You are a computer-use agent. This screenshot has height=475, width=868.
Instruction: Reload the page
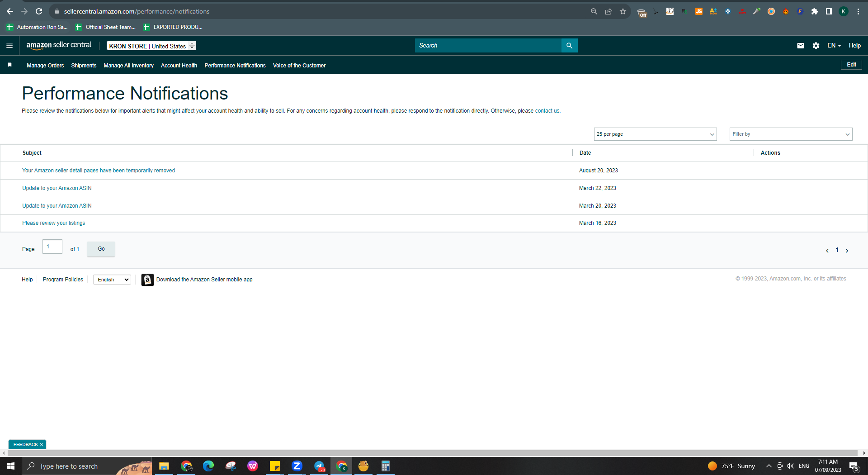tap(39, 11)
